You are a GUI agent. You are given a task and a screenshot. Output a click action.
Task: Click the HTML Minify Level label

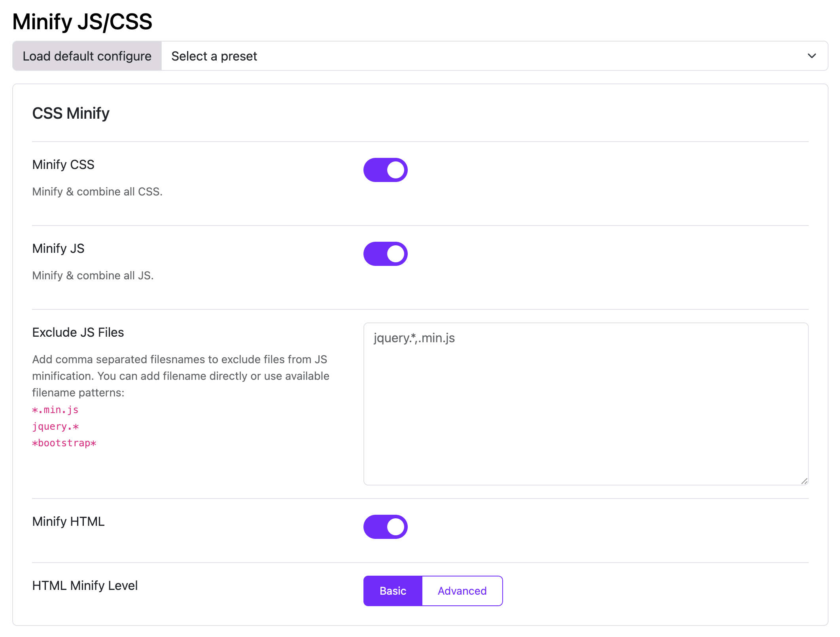tap(85, 586)
